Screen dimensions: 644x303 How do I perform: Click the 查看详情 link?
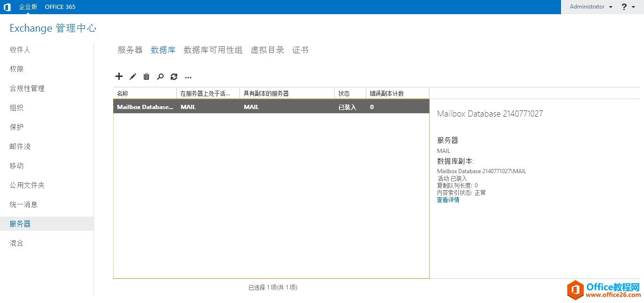[x=448, y=200]
